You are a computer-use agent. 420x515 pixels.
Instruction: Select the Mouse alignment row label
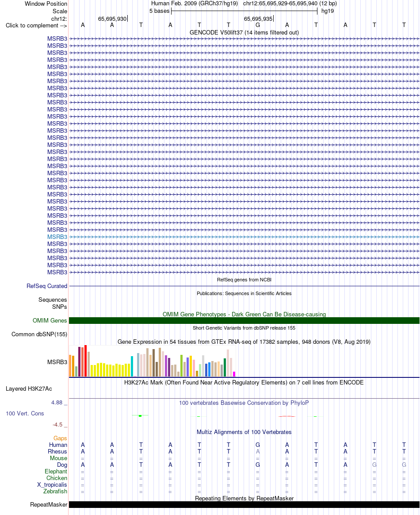(58, 458)
